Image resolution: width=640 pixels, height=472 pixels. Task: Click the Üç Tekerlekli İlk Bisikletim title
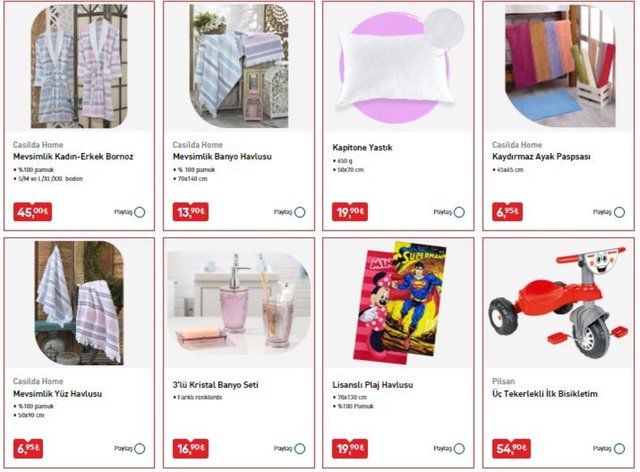(x=545, y=394)
